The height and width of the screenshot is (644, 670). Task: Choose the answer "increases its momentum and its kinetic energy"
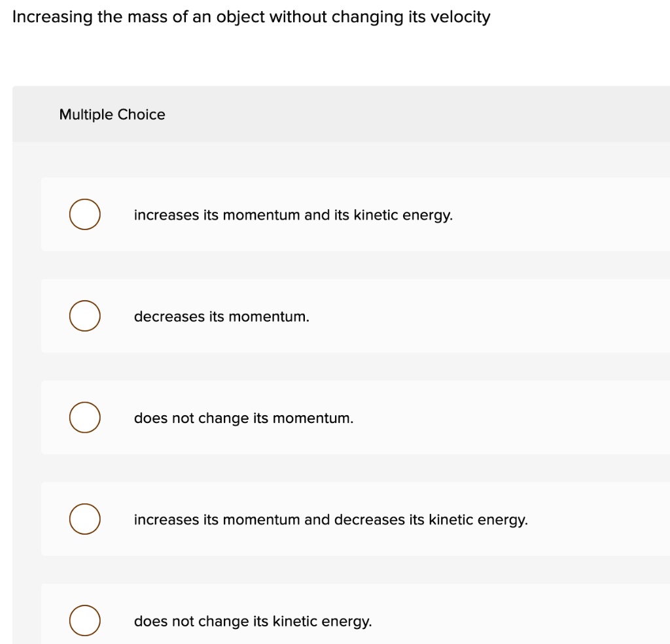(x=293, y=215)
